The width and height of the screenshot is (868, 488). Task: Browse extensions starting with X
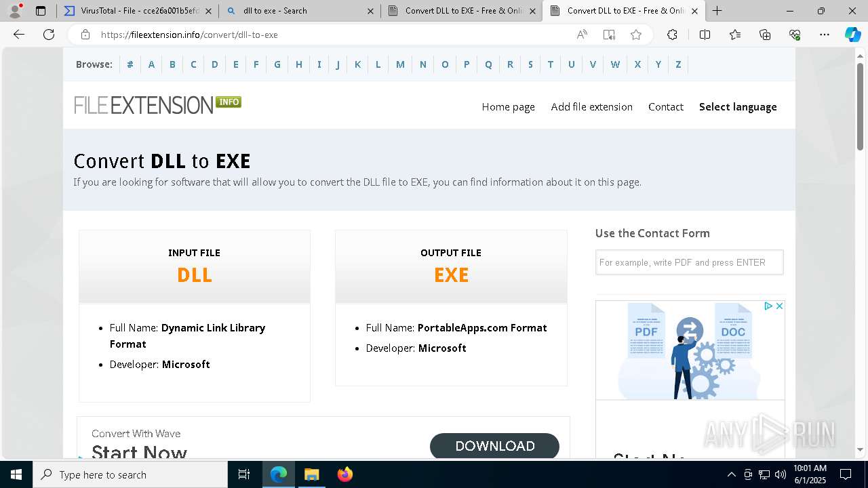[637, 64]
